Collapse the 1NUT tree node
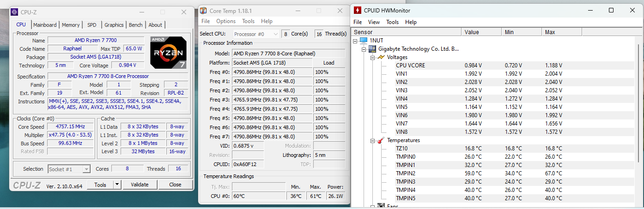 355,41
